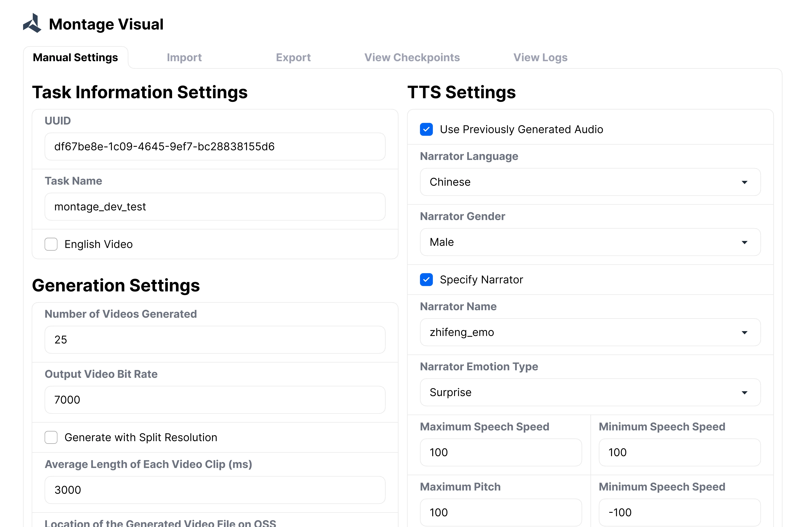812x527 pixels.
Task: Uncheck the Specify Narrator checkbox
Action: click(426, 279)
